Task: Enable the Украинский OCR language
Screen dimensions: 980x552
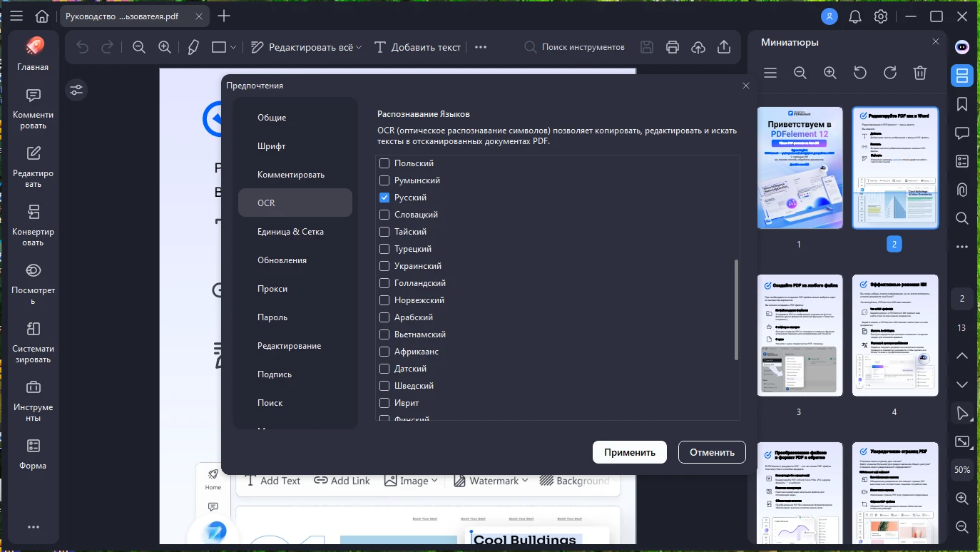Action: 384,266
